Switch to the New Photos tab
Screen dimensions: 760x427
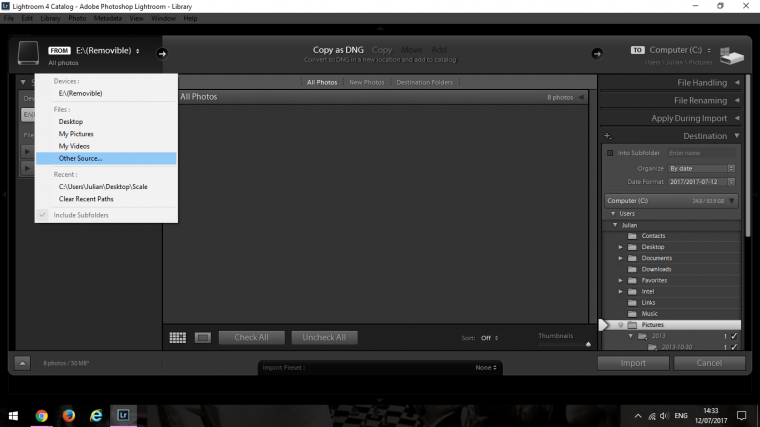tap(366, 82)
